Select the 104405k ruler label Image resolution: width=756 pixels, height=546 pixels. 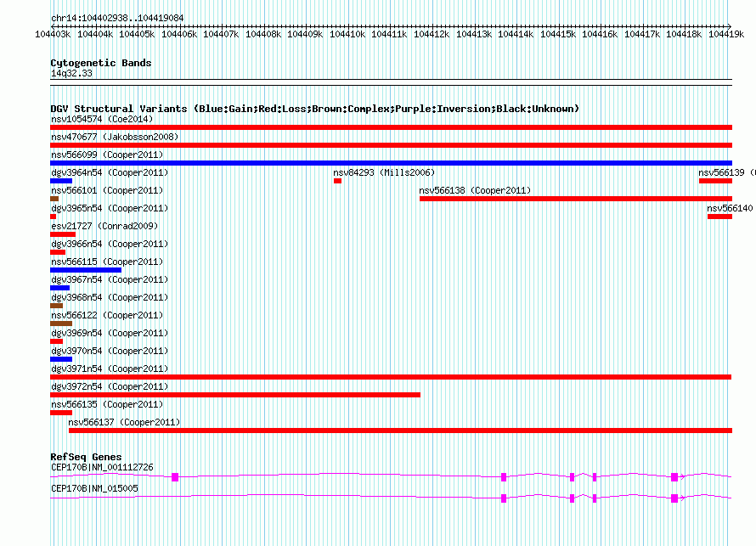click(137, 34)
